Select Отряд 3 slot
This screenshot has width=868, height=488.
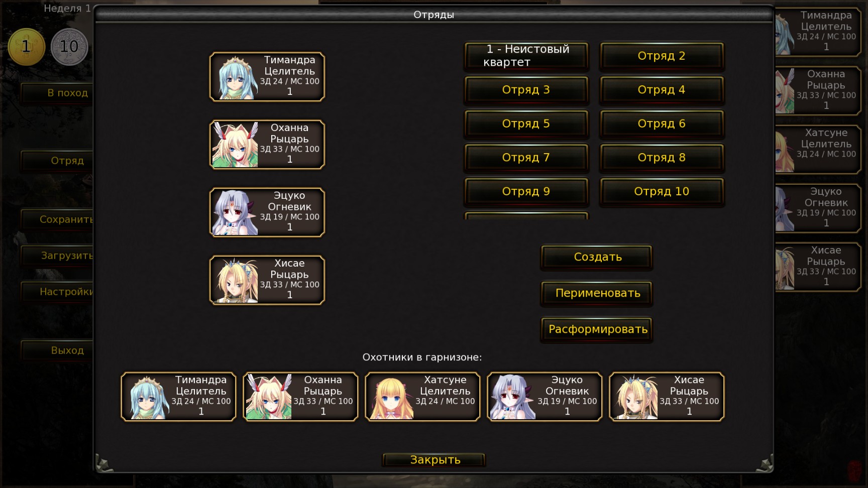tap(526, 90)
